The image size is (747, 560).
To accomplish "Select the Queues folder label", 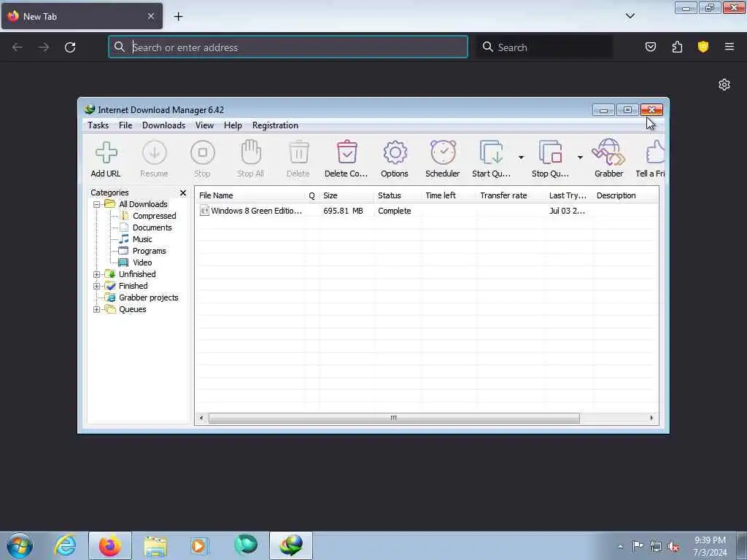I will [133, 309].
